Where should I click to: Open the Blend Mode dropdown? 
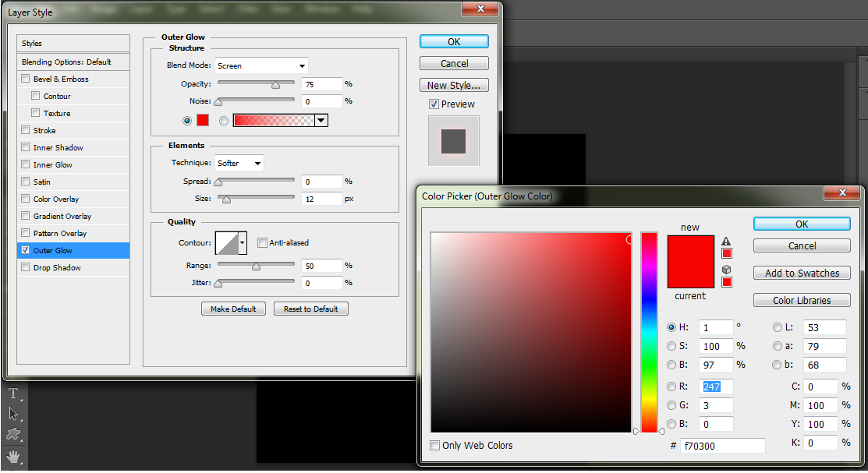point(261,65)
